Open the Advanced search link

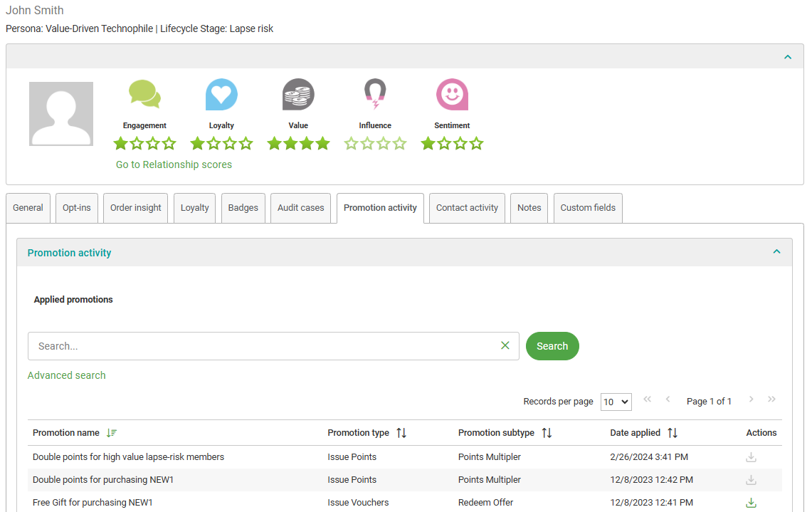pos(66,375)
